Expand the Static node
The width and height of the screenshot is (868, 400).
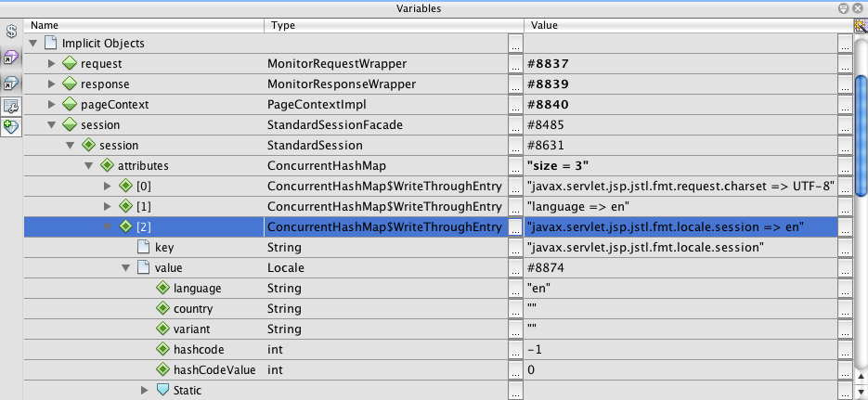[x=144, y=391]
